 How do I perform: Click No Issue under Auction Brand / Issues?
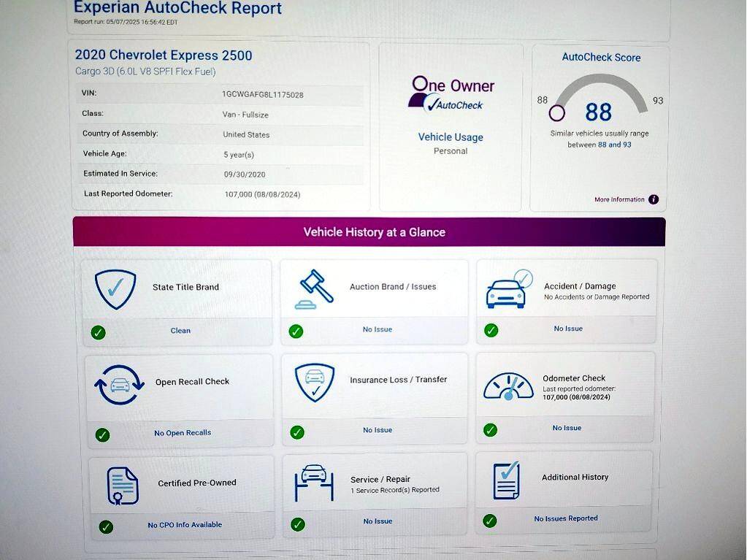pos(378,329)
